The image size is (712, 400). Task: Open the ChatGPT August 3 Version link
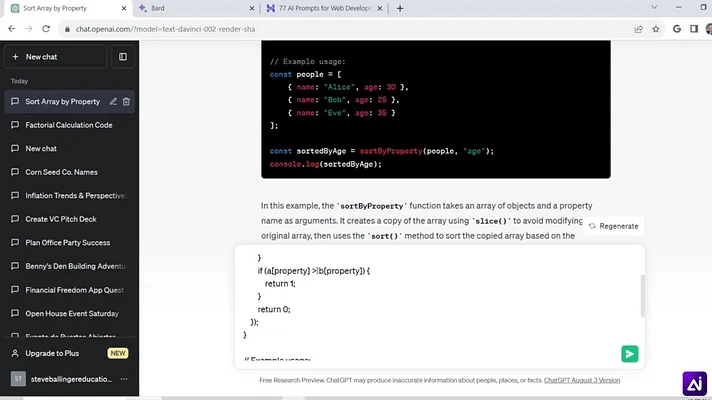pyautogui.click(x=582, y=380)
